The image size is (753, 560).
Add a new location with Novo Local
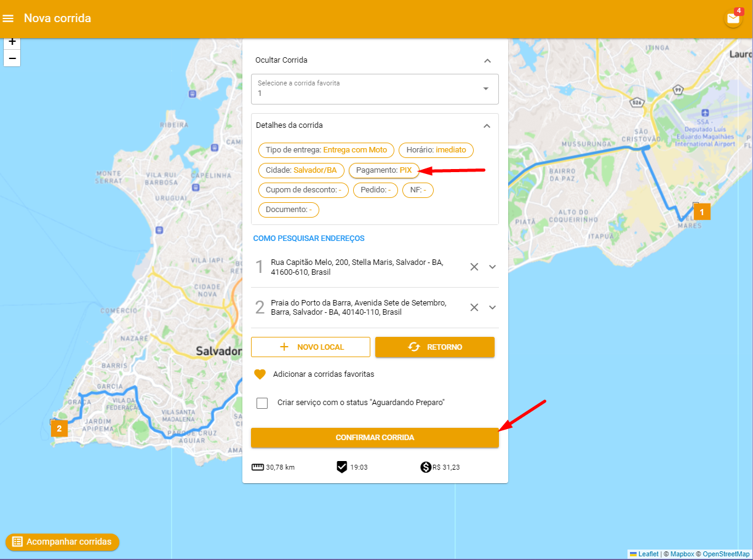pyautogui.click(x=311, y=347)
